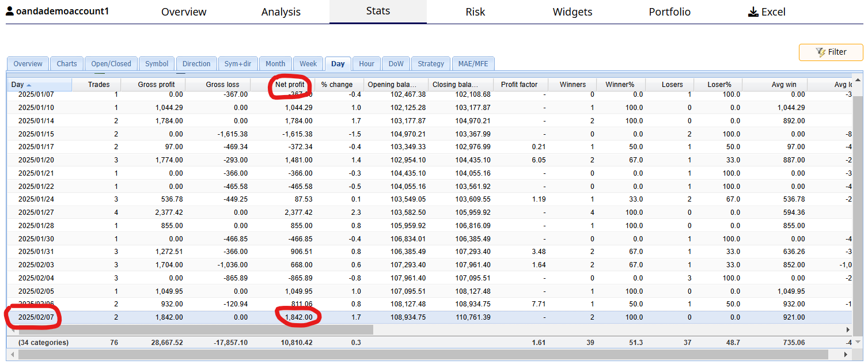Sort by Winner% column header

621,85
